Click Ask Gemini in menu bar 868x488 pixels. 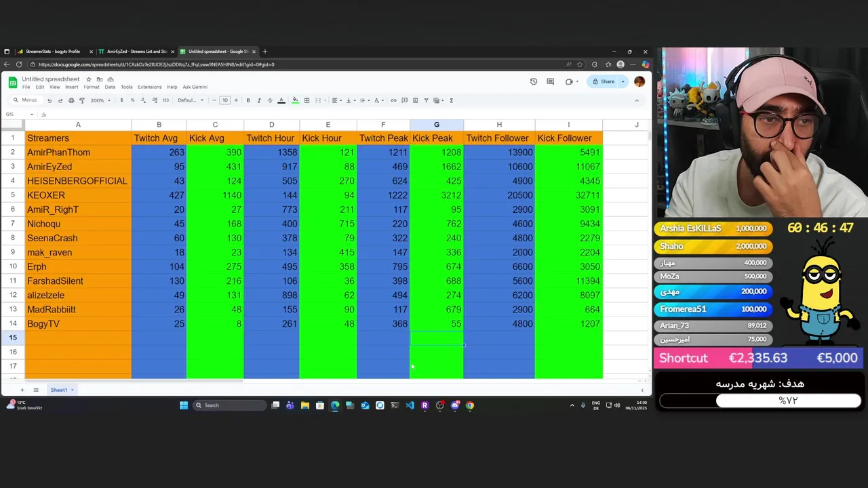[195, 87]
